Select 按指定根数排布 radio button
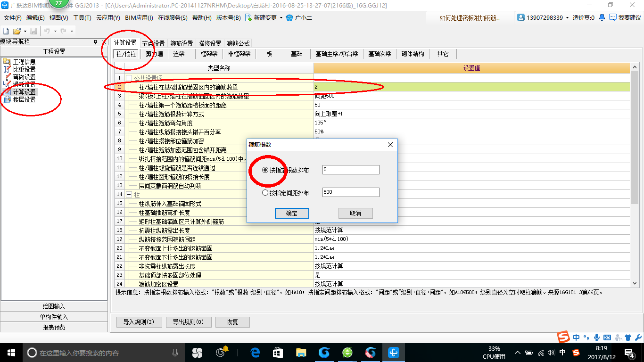This screenshot has height=362, width=644. 265,170
